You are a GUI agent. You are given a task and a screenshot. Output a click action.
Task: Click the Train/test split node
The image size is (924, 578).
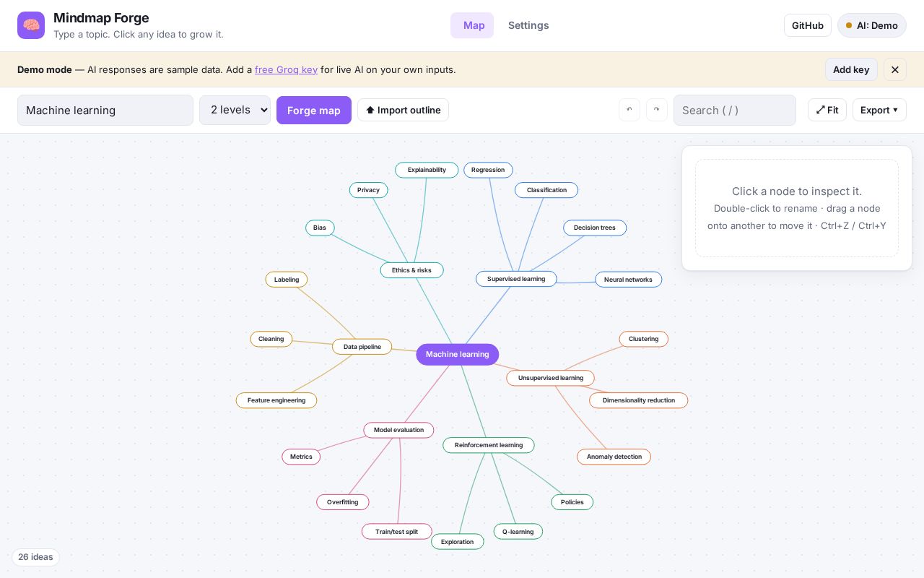396,532
